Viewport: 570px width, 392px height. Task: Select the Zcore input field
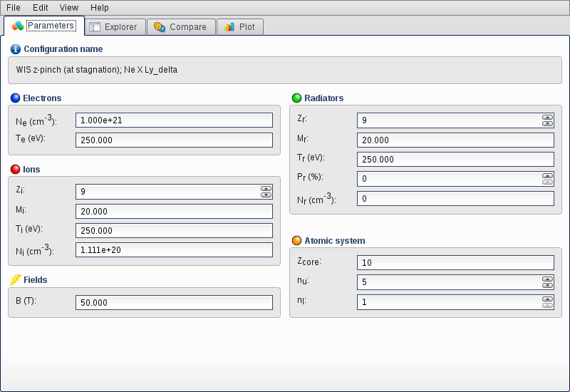click(455, 263)
